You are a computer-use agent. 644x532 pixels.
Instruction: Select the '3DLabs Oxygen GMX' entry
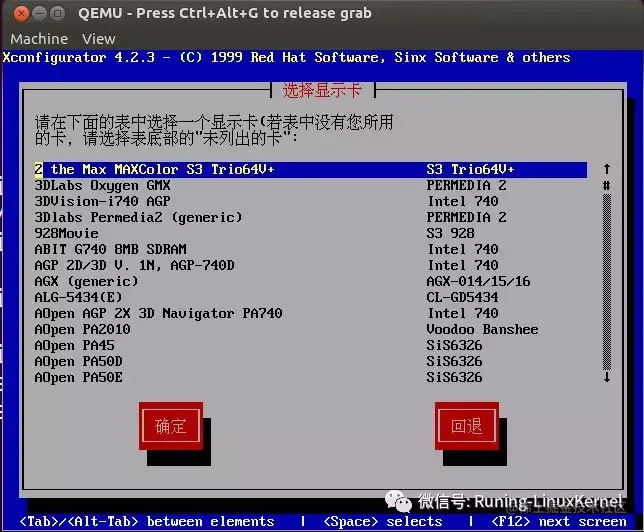(x=102, y=186)
